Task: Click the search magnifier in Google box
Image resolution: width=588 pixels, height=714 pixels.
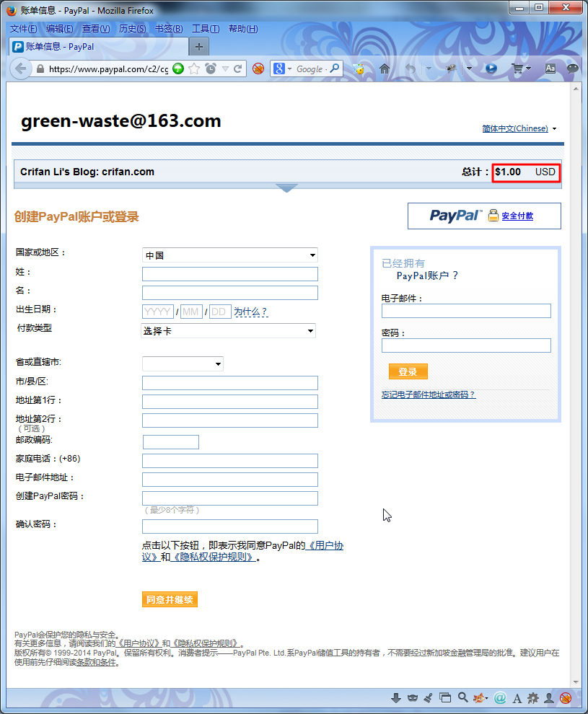Action: 335,69
